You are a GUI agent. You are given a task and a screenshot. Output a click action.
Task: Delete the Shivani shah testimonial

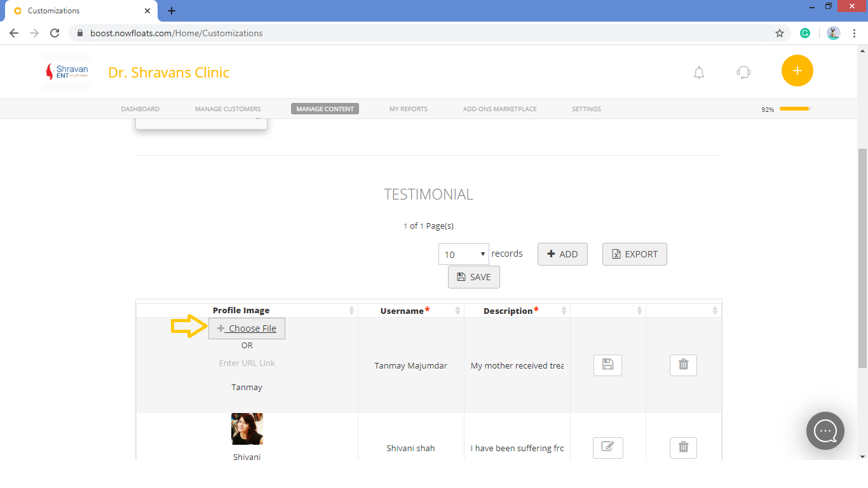pyautogui.click(x=683, y=447)
